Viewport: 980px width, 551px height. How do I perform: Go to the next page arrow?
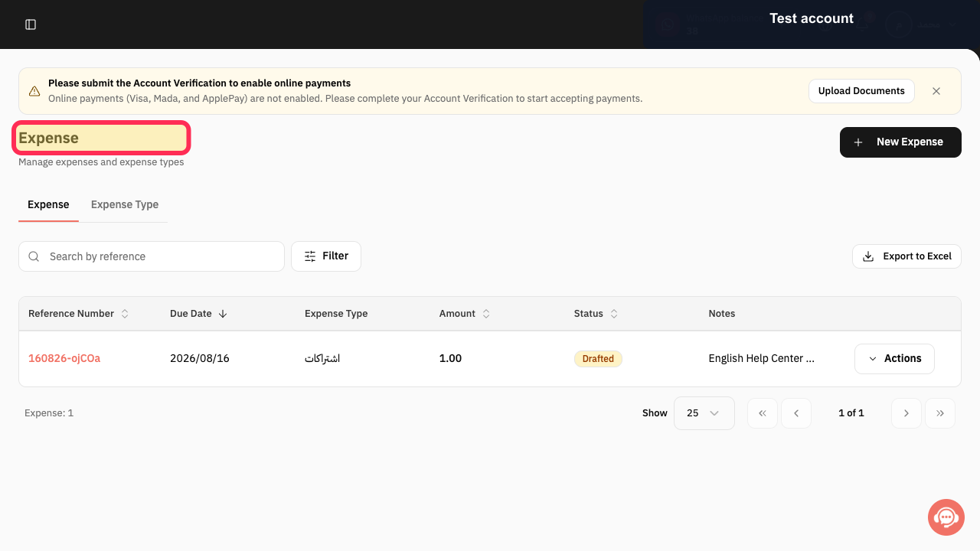tap(906, 413)
